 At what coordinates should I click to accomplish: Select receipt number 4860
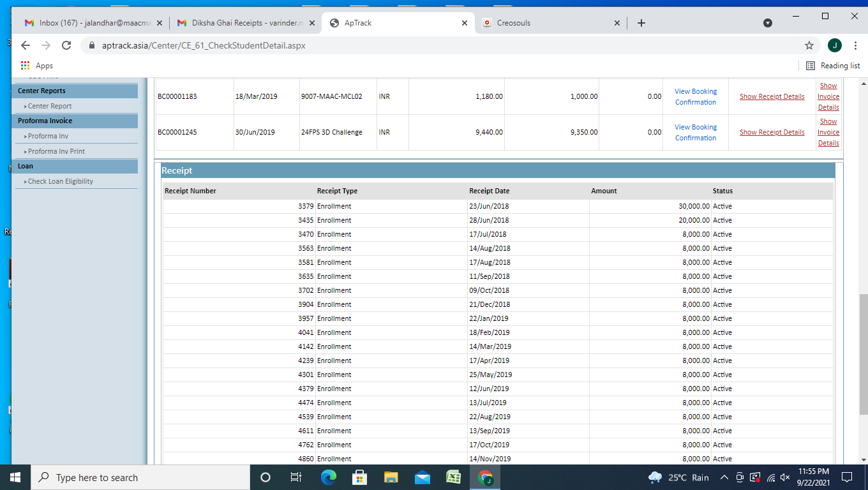coord(306,459)
